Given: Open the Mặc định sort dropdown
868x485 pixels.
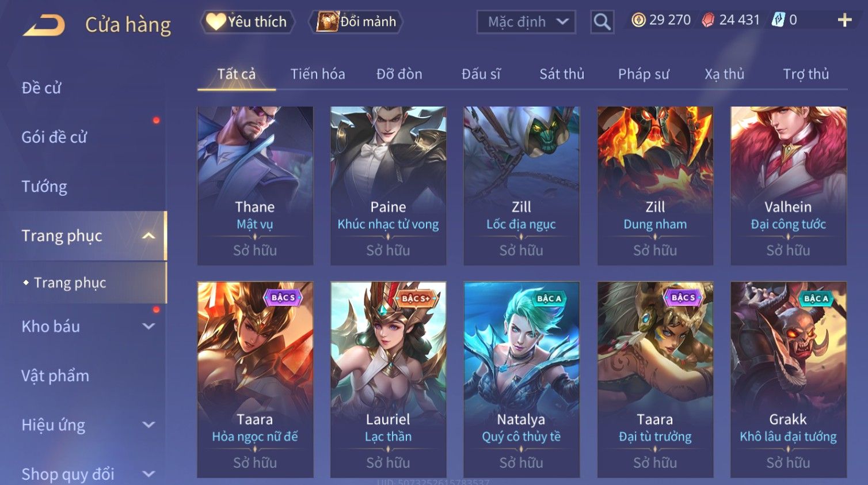Looking at the screenshot, I should click(526, 22).
